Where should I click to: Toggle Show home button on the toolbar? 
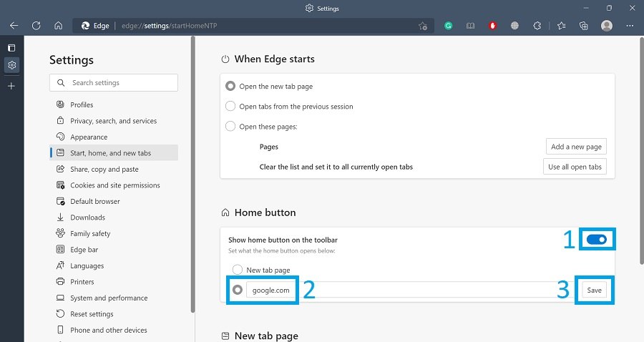point(597,240)
